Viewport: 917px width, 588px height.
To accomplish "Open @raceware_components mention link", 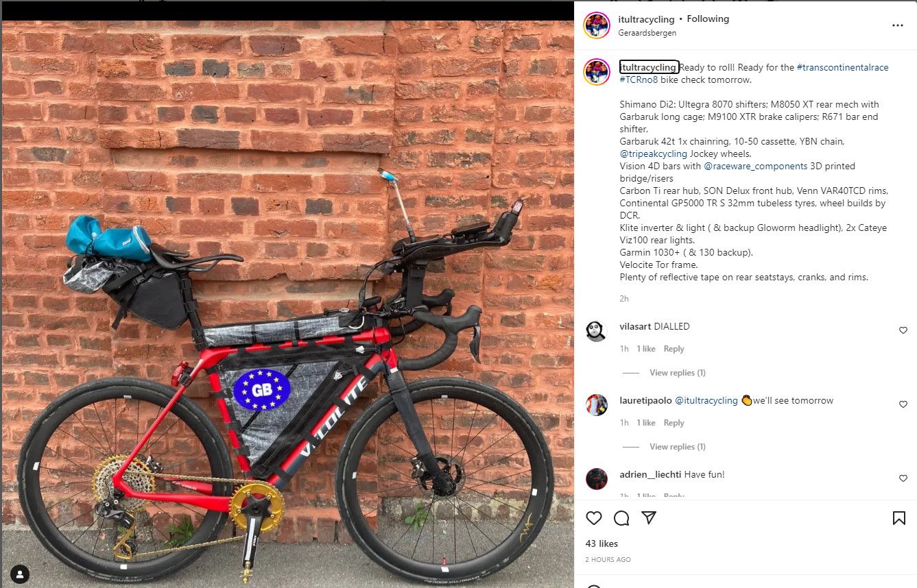I will [755, 166].
